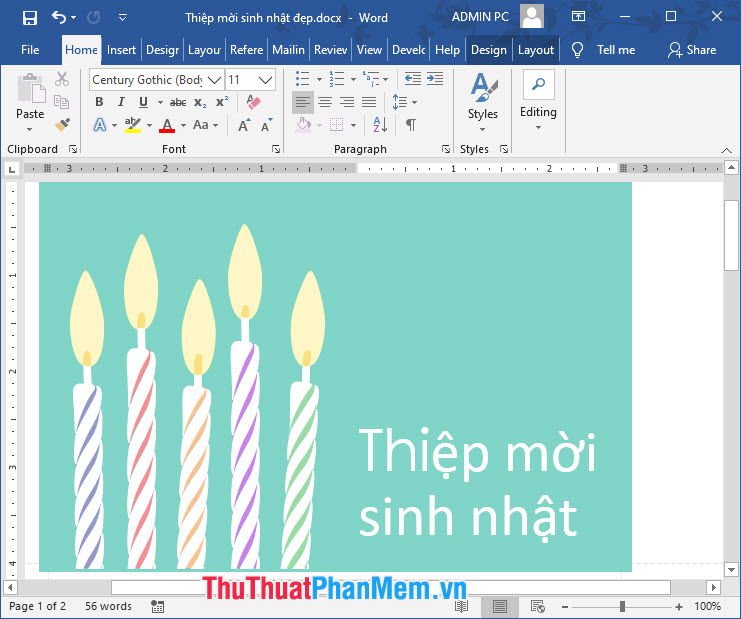Viewport: 741px width, 619px height.
Task: Toggle Italic formatting
Action: pyautogui.click(x=121, y=102)
